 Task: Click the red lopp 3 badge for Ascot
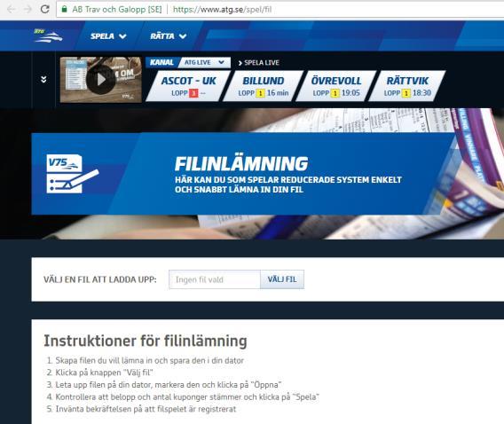193,93
